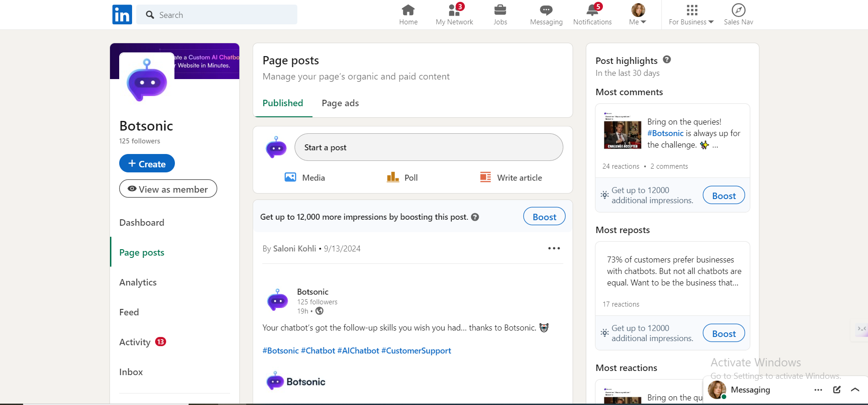Click #Botsonic link in Most comments card
The width and height of the screenshot is (868, 405).
pos(665,133)
